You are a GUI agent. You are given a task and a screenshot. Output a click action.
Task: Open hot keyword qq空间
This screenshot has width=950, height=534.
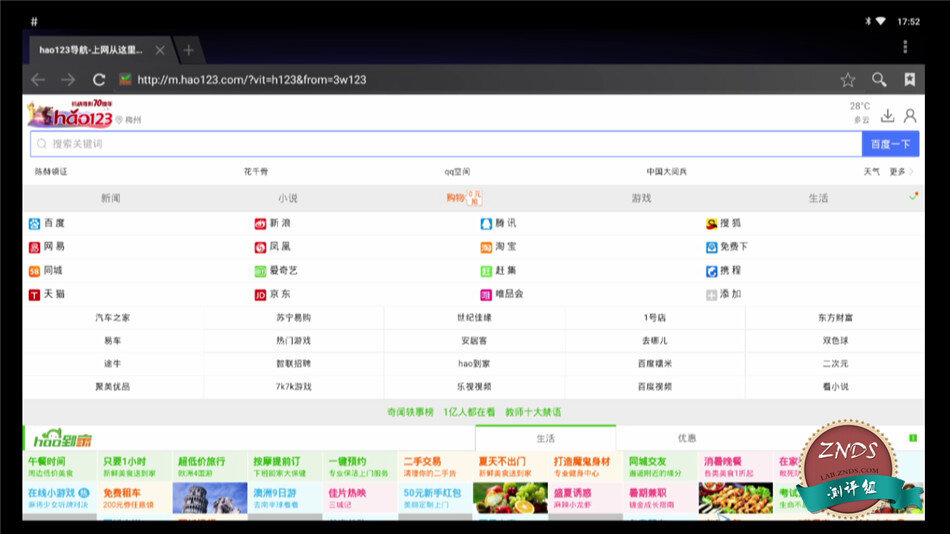point(457,172)
